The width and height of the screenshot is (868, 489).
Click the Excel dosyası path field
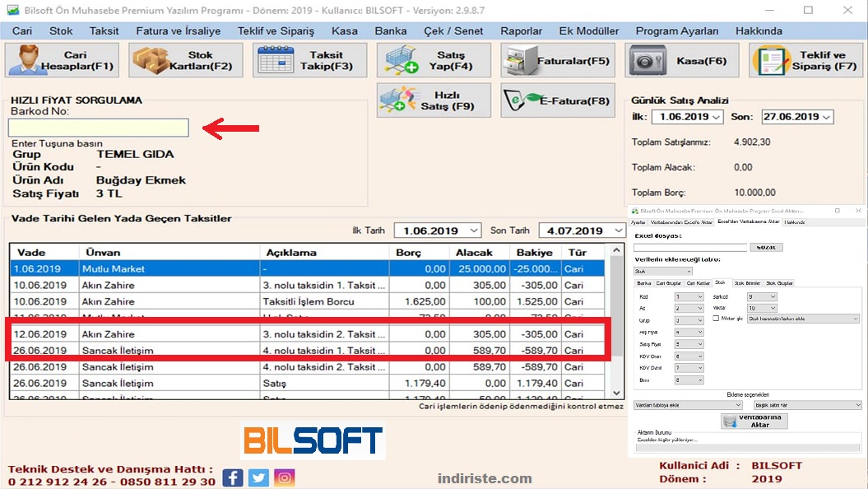coord(690,247)
